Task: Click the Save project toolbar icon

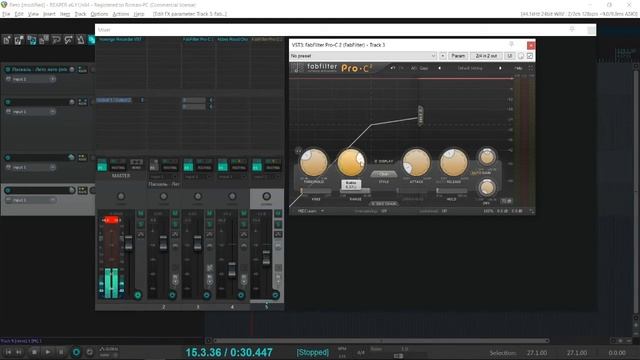Action: coord(31,40)
